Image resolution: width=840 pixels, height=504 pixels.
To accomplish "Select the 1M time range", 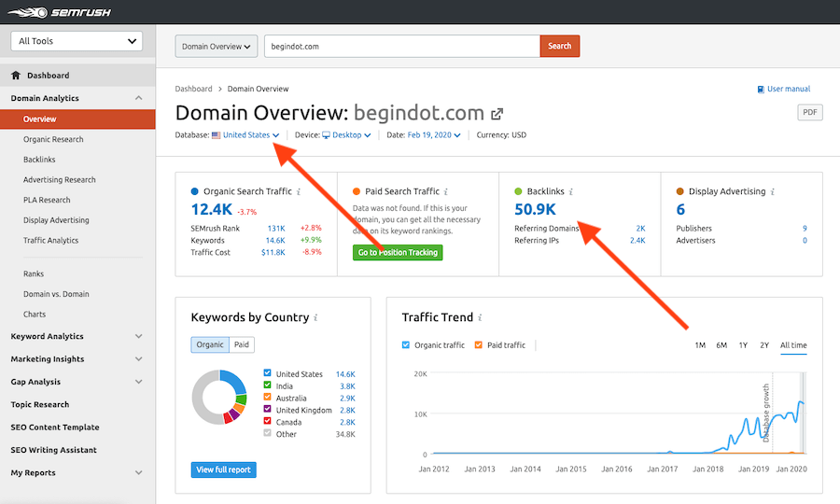I will pyautogui.click(x=700, y=345).
